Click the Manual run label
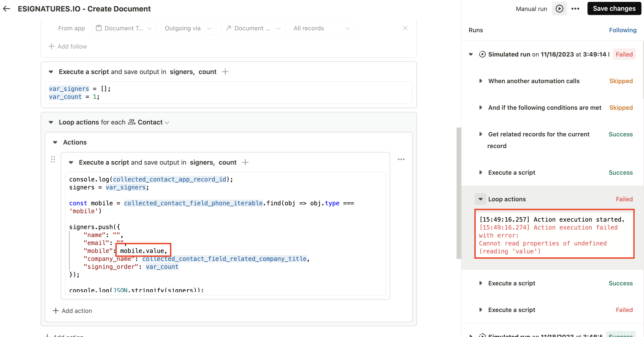 [531, 9]
